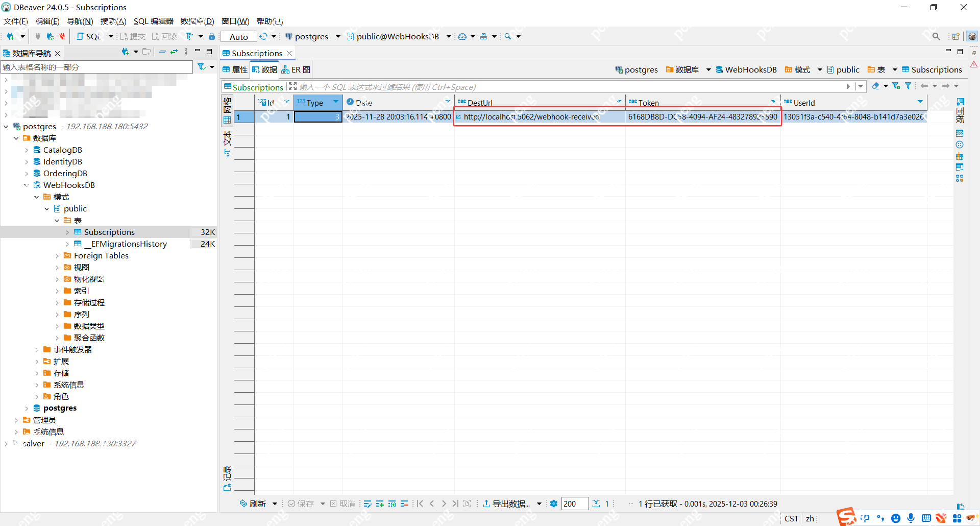980x526 pixels.
Task: Open the SQL 编辑器 menu
Action: [x=154, y=21]
